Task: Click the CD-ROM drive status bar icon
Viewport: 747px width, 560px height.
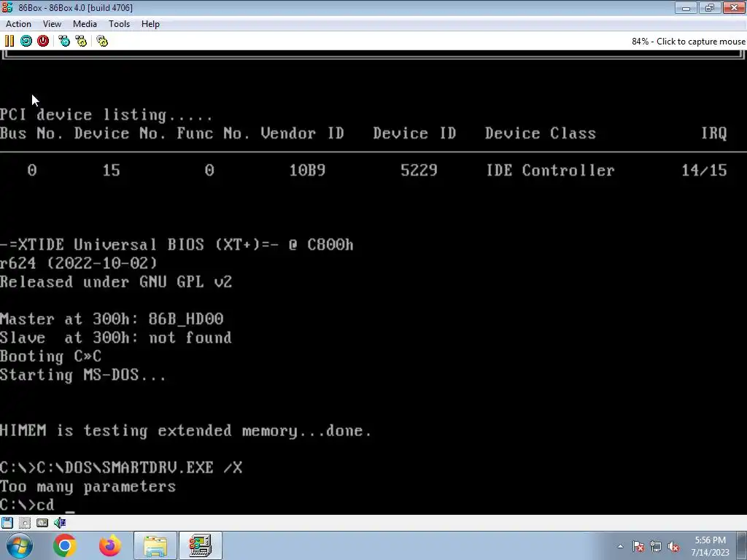Action: [x=25, y=522]
